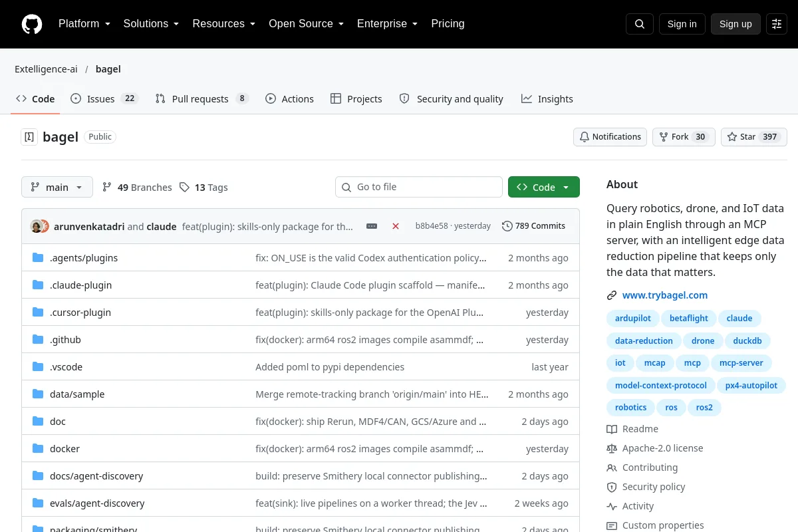
Task: Click the tag icon beside 13 Tags
Action: coord(184,188)
